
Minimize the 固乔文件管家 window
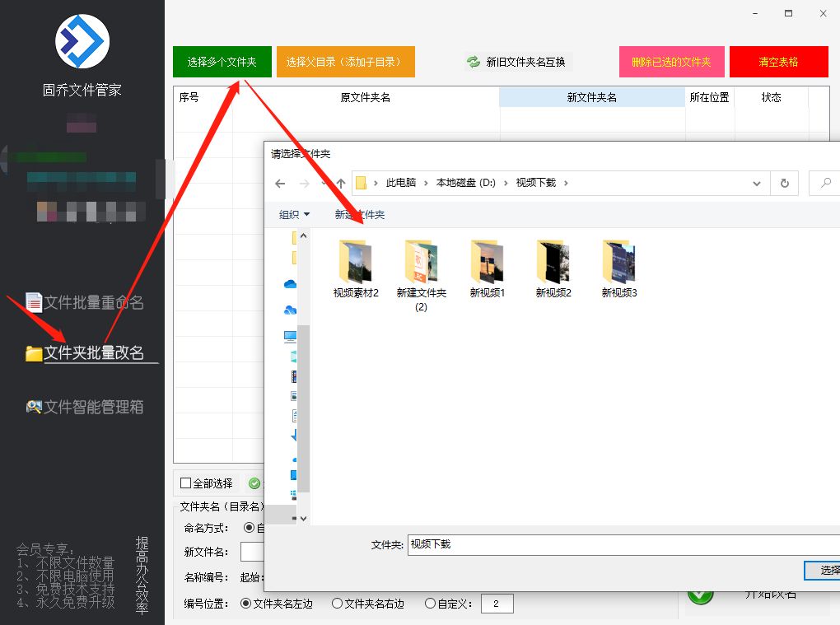click(x=755, y=13)
